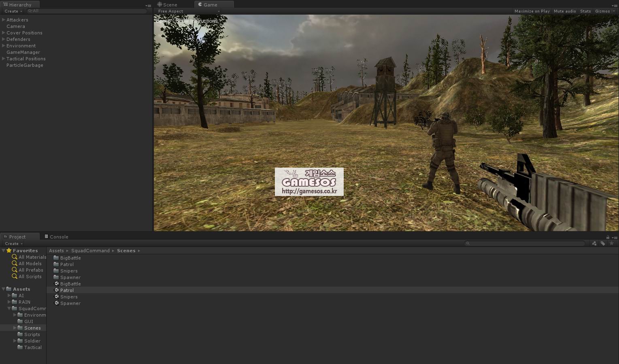Click SquadCommand in the breadcrumb path
Image resolution: width=619 pixels, height=364 pixels.
(90, 251)
